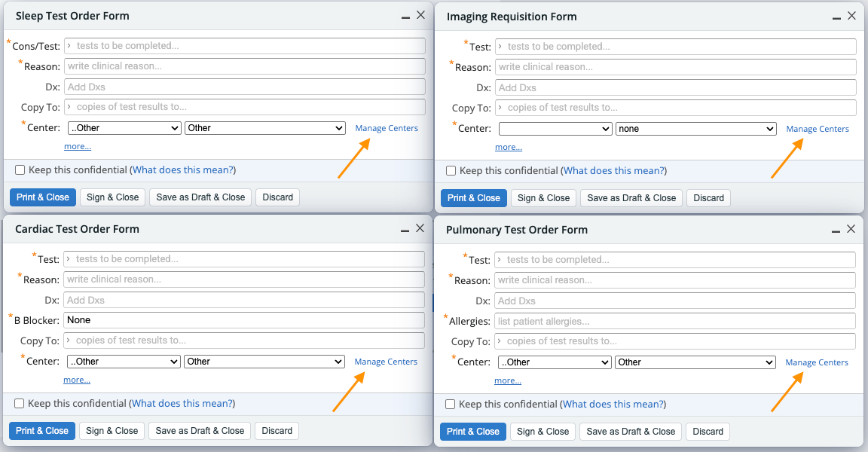Check Keep this confidential in Imaging Requisition form
The image size is (868, 452).
[x=451, y=170]
